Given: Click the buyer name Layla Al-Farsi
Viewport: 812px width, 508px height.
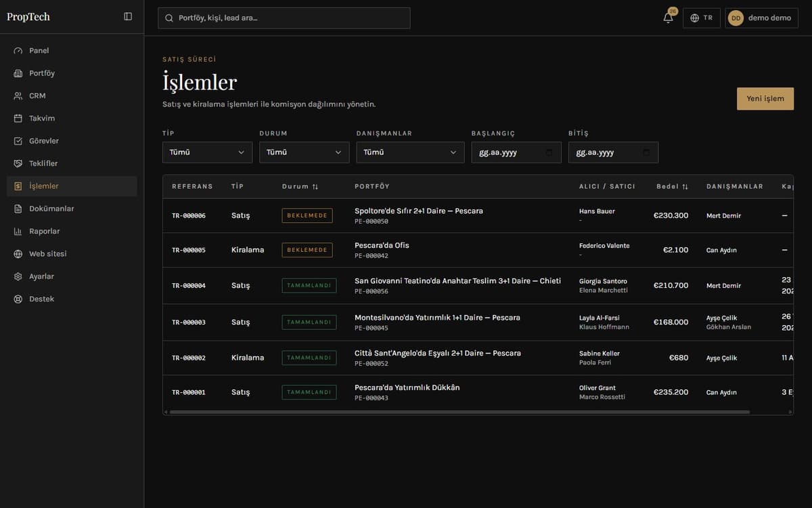Looking at the screenshot, I should click(x=600, y=318).
